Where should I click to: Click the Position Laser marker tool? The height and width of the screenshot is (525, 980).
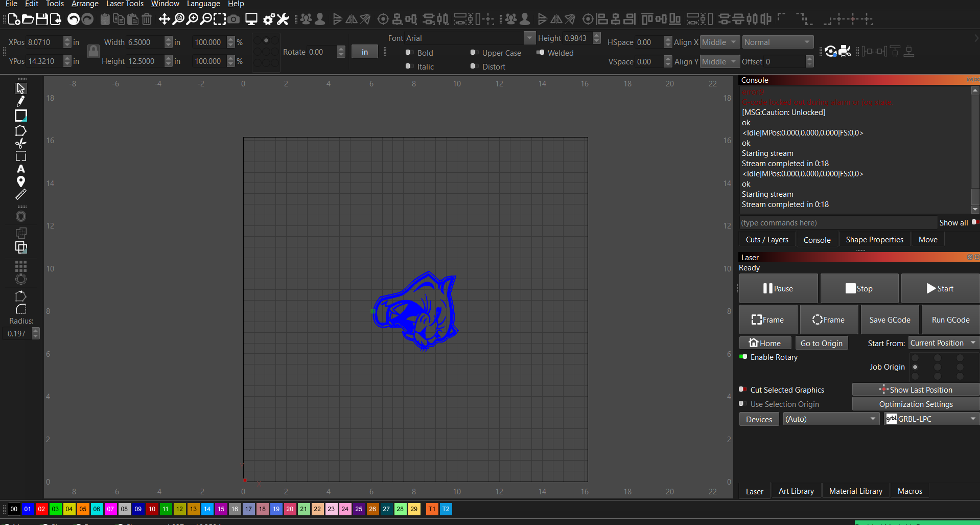(x=21, y=181)
